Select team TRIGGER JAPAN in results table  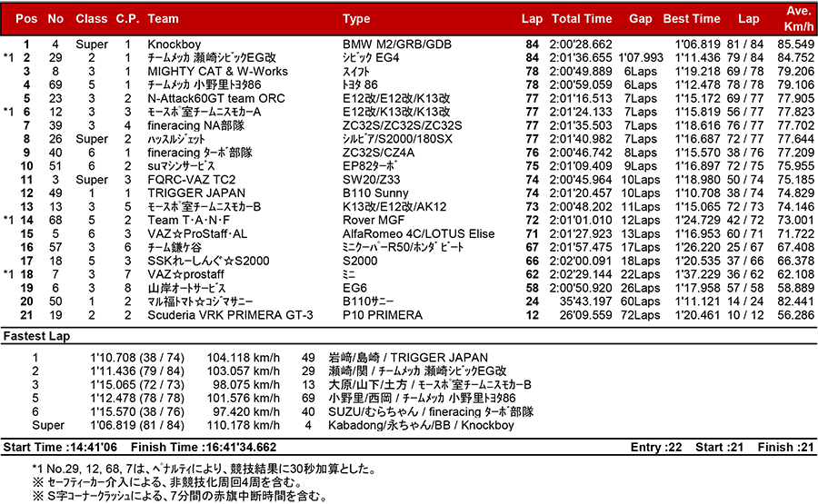(x=196, y=193)
